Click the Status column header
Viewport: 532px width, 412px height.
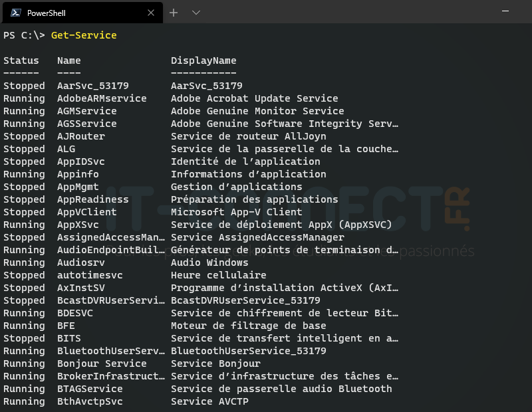coord(21,60)
